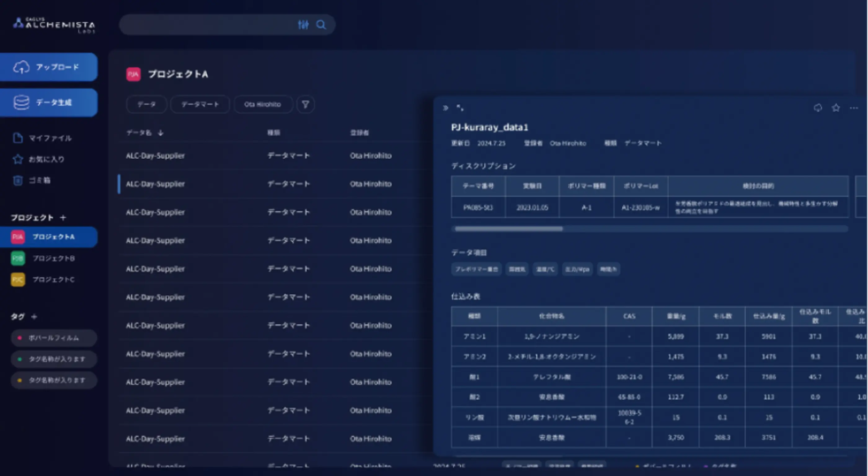Open search filter sliders icon
The height and width of the screenshot is (476, 868).
pyautogui.click(x=303, y=24)
